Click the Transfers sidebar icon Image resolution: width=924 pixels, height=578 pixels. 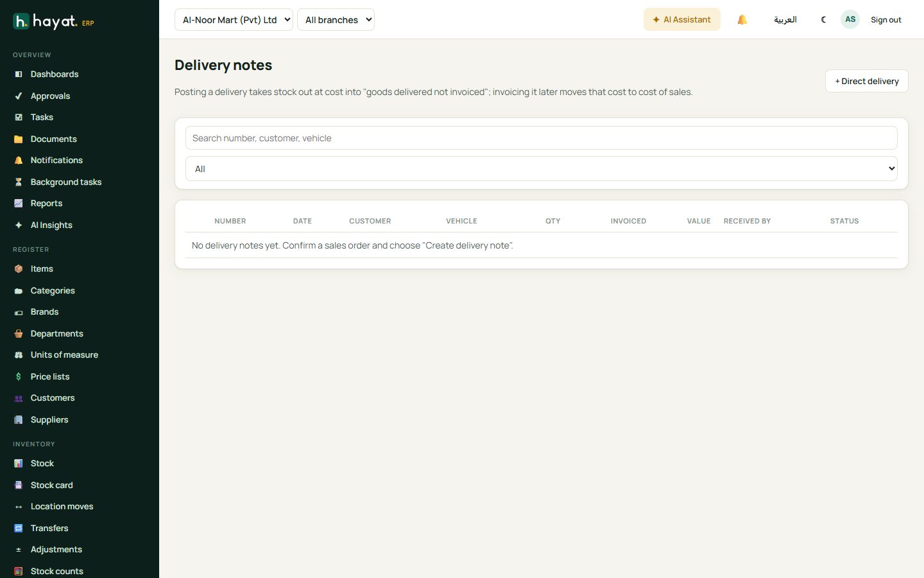click(x=19, y=529)
